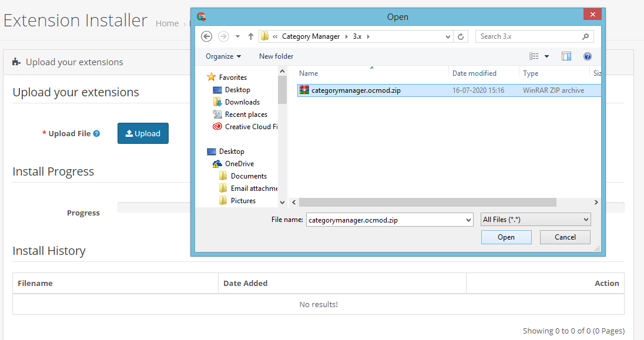The height and width of the screenshot is (340, 644).
Task: Open Recent places
Action: (246, 114)
